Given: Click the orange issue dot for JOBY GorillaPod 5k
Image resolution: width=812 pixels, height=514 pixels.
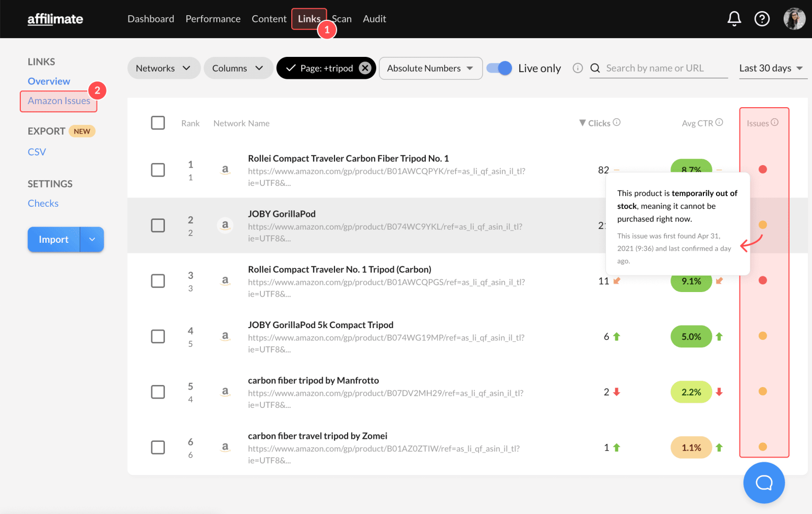Looking at the screenshot, I should [763, 336].
